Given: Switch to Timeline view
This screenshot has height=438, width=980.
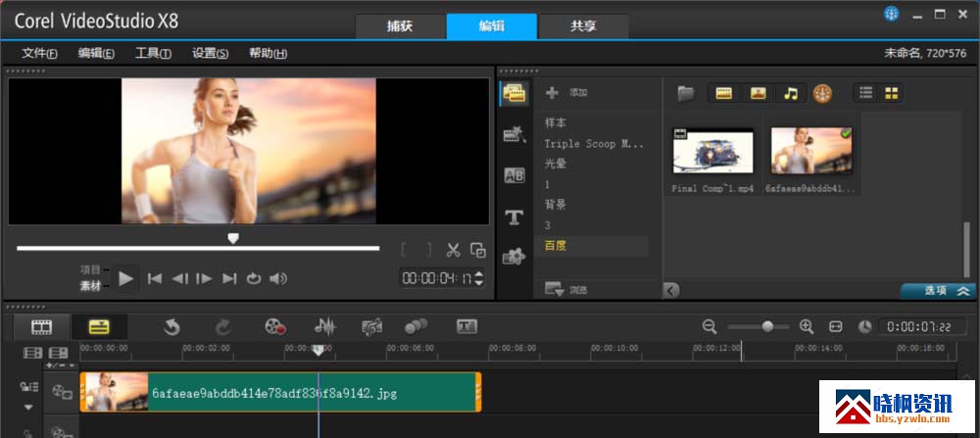Looking at the screenshot, I should (99, 326).
